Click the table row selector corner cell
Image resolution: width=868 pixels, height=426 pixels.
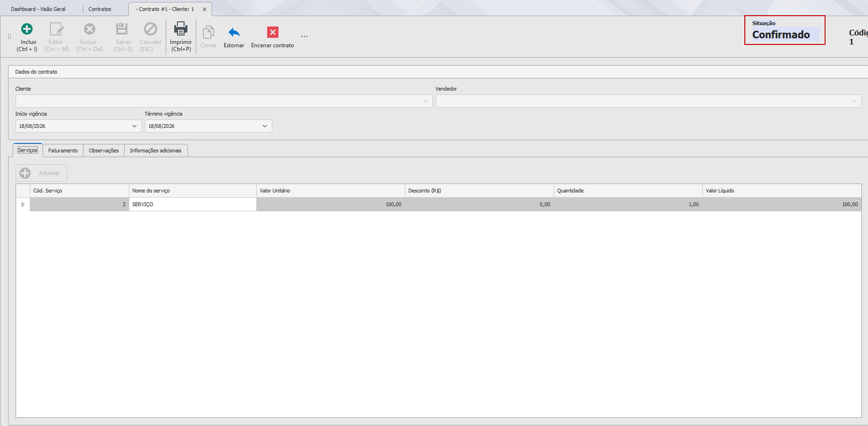[x=23, y=191]
